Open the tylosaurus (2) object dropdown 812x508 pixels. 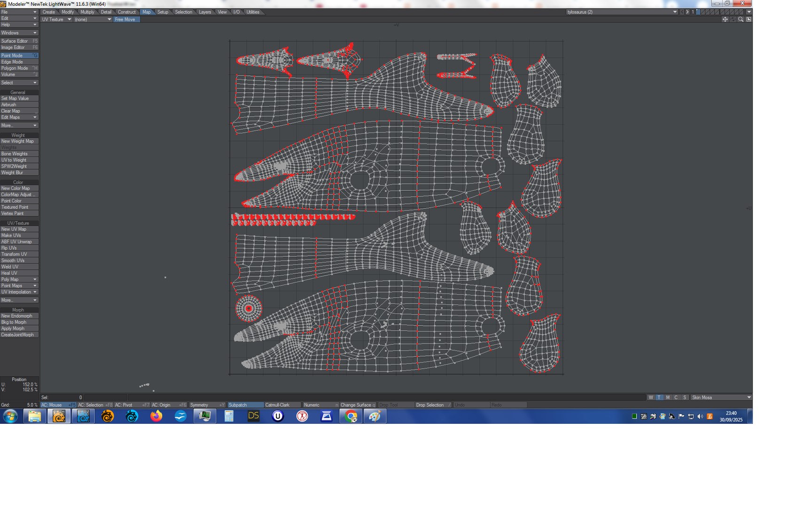622,12
